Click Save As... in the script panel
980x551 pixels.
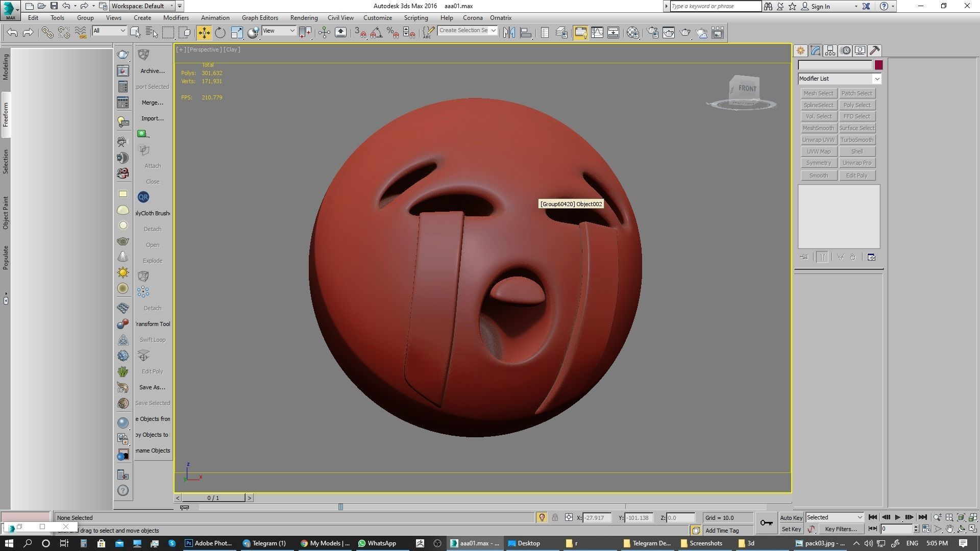point(152,387)
